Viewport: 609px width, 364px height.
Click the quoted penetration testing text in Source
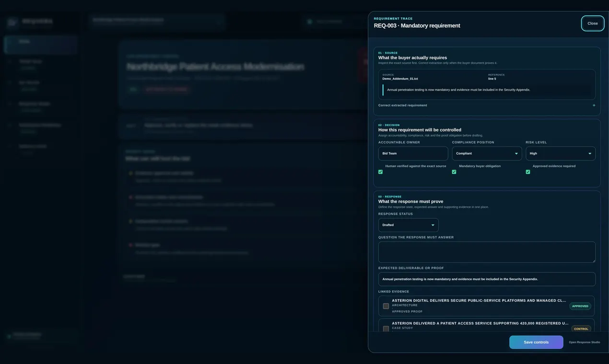click(458, 90)
